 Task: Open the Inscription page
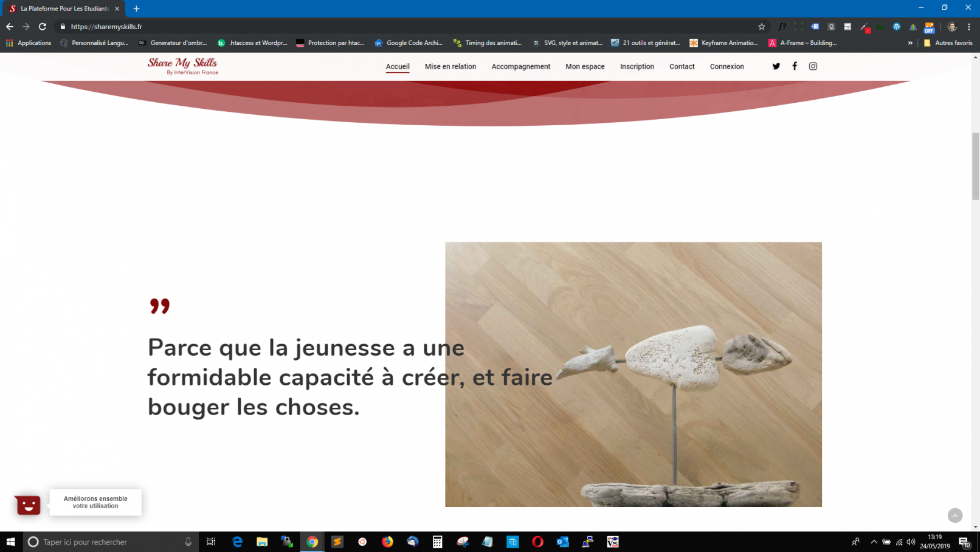pos(637,67)
